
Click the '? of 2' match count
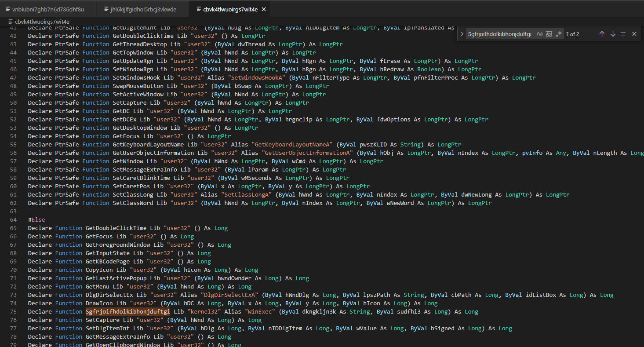572,34
